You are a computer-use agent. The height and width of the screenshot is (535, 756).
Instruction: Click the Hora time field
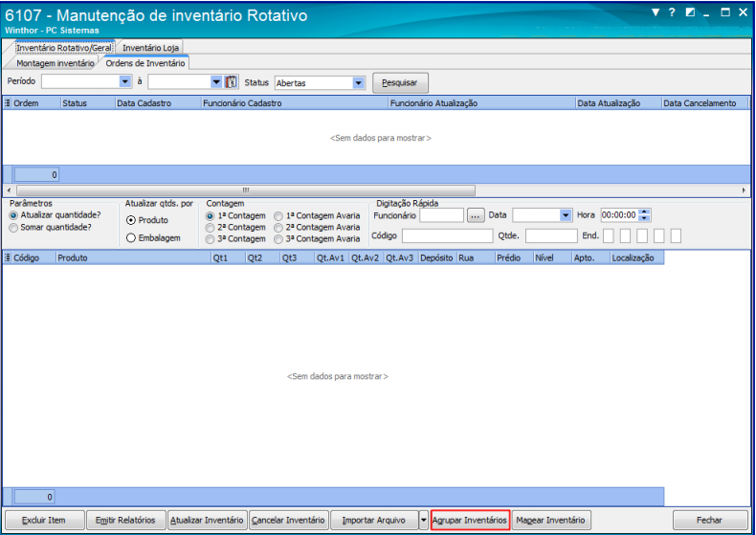(619, 215)
